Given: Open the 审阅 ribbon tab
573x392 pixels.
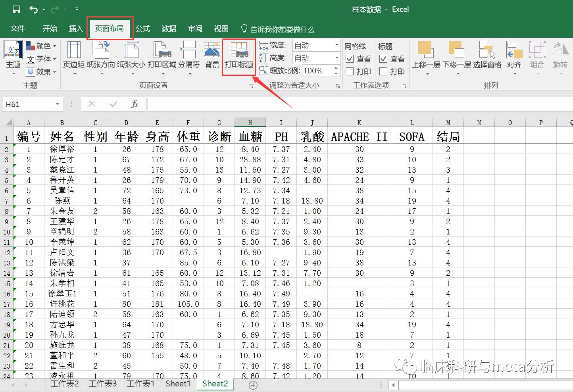Looking at the screenshot, I should point(195,29).
